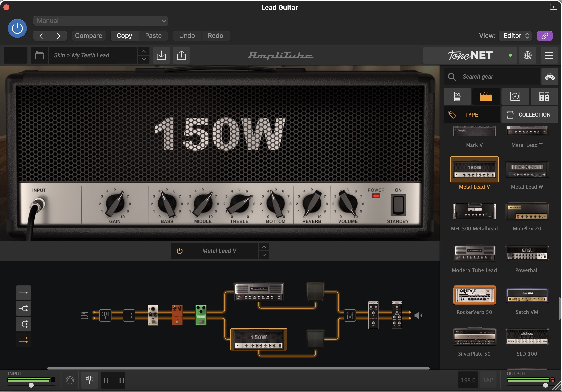
Task: Click the gear filter icon beside search
Action: 550,77
